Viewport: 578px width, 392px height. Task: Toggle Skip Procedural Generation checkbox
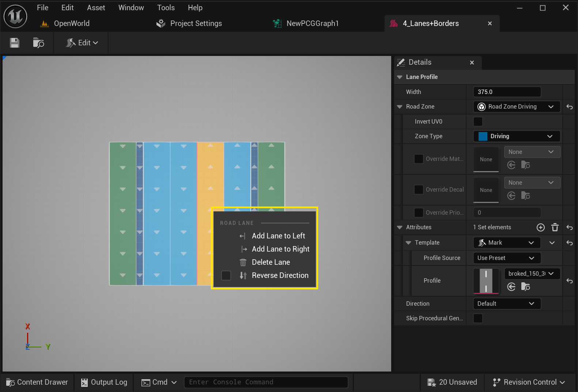[478, 318]
